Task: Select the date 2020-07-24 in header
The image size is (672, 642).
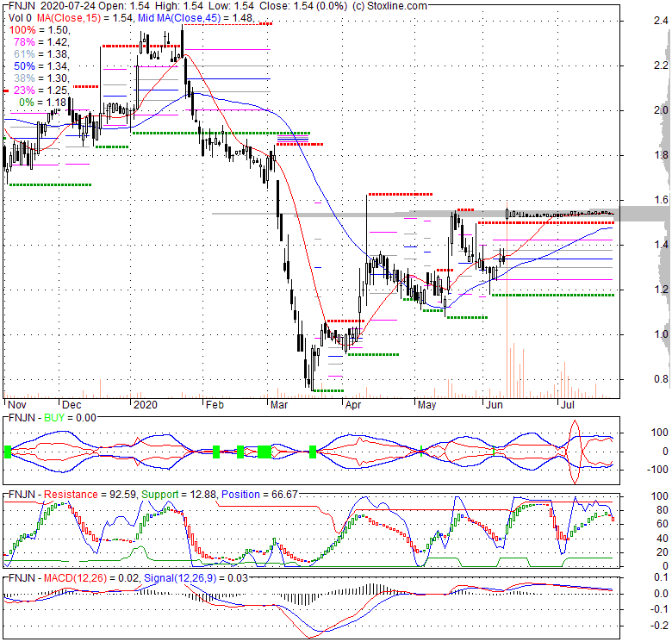Action: tap(70, 6)
